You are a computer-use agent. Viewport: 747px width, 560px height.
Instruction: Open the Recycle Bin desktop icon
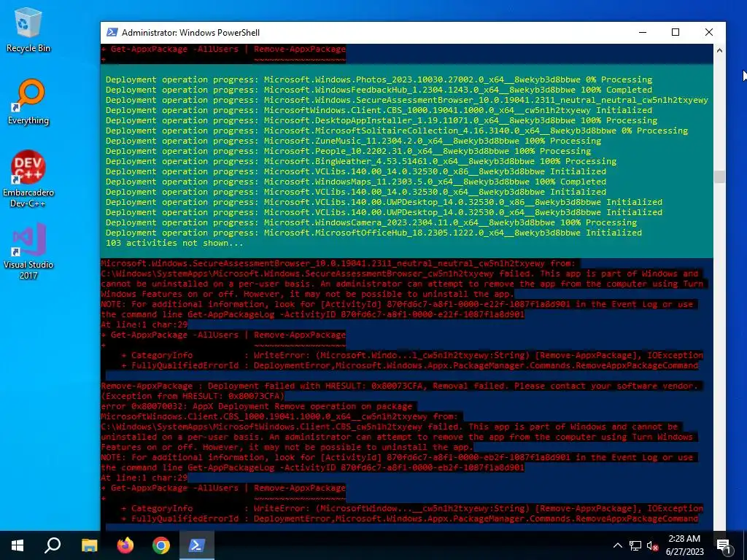click(x=28, y=31)
